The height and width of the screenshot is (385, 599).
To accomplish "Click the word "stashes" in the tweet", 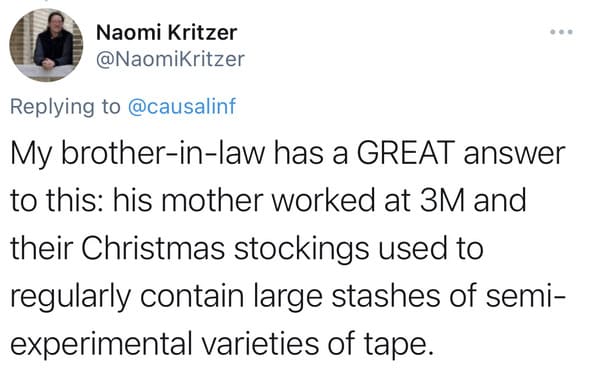I will (x=385, y=296).
